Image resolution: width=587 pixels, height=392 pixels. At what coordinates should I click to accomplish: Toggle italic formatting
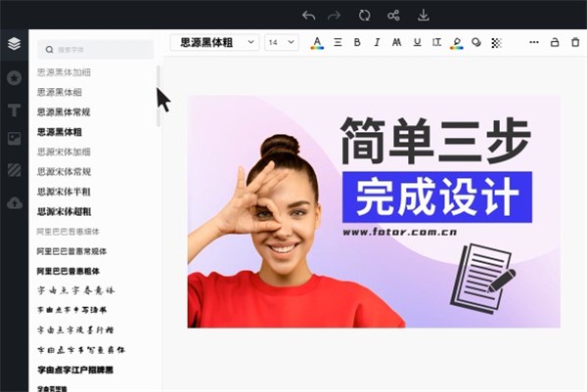(377, 42)
